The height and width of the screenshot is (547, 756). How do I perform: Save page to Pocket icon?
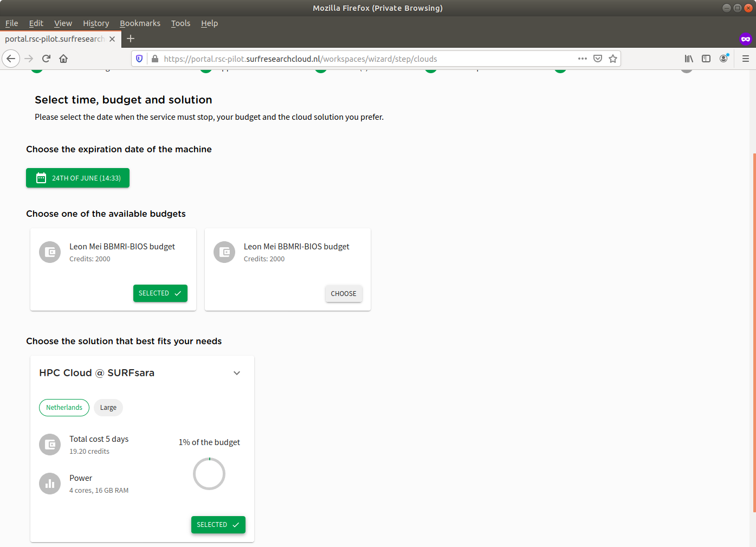pos(598,59)
